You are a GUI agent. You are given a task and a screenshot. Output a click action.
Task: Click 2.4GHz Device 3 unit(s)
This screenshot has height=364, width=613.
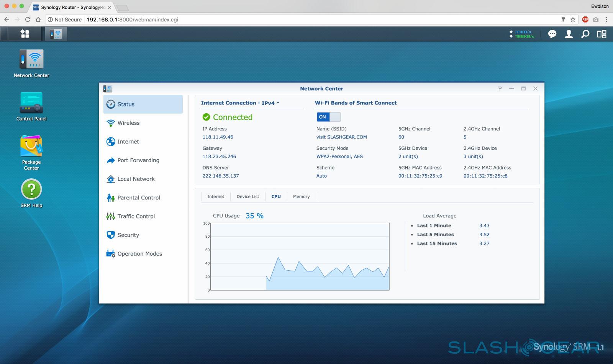click(473, 157)
